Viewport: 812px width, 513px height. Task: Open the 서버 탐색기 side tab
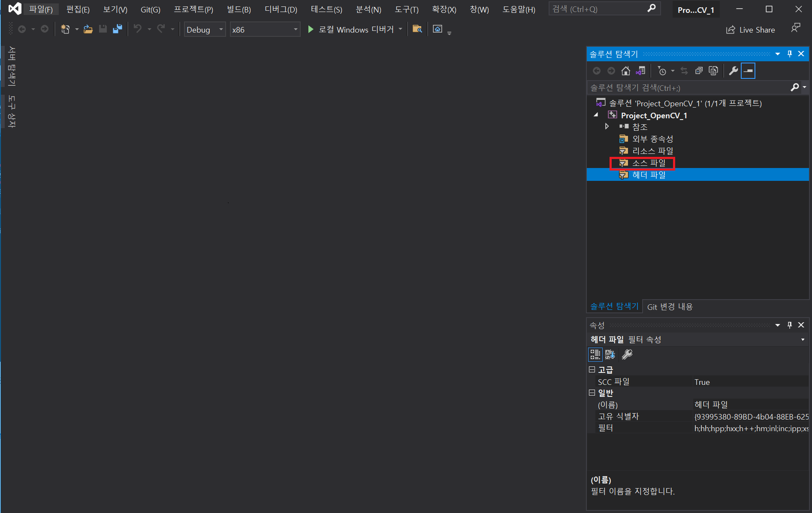(12, 66)
